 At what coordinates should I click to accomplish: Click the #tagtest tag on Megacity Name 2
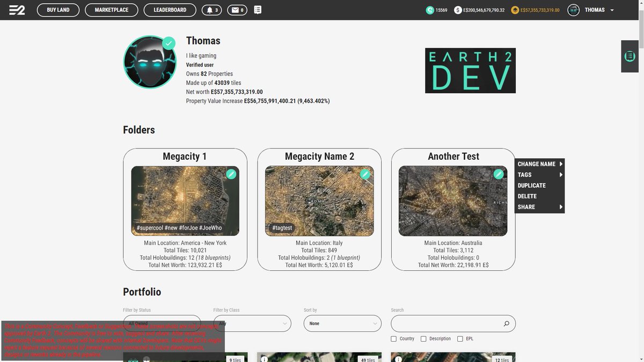(x=282, y=228)
